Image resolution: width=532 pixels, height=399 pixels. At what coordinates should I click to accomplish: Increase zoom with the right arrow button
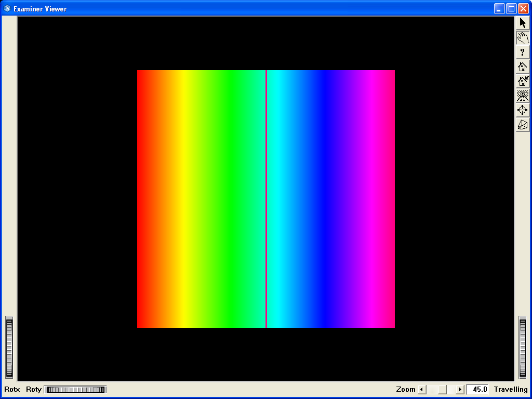pos(460,389)
